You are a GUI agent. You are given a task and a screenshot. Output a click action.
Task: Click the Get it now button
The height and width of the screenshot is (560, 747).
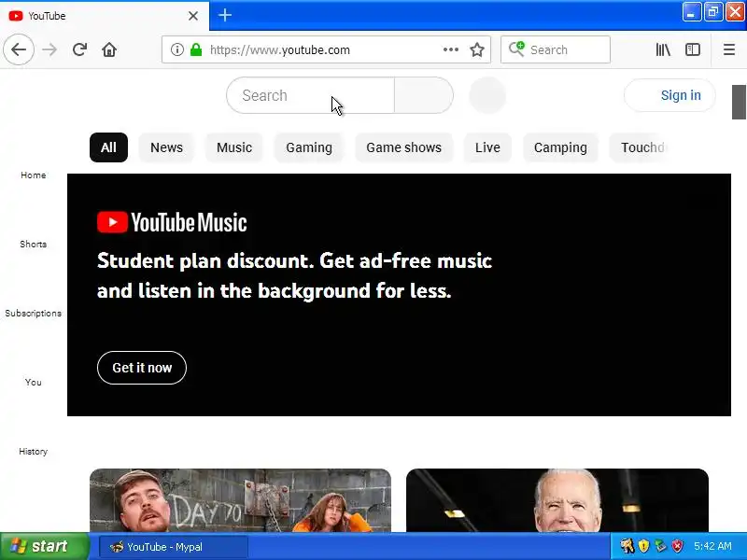pos(142,368)
